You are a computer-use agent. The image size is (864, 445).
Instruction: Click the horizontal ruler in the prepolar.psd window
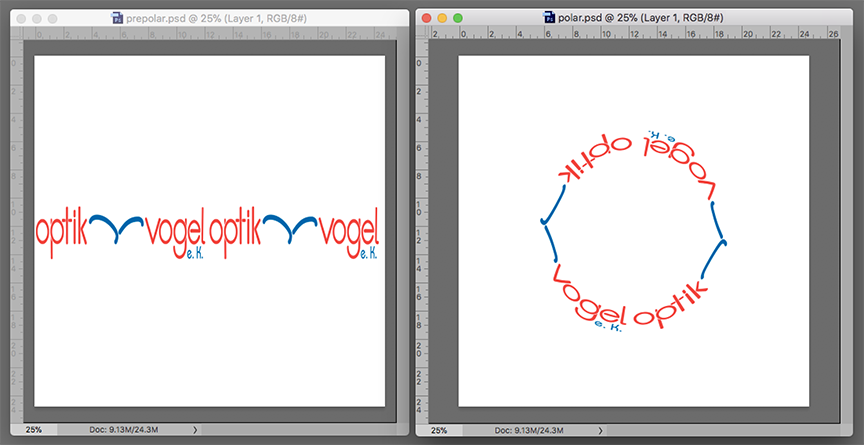click(x=210, y=34)
